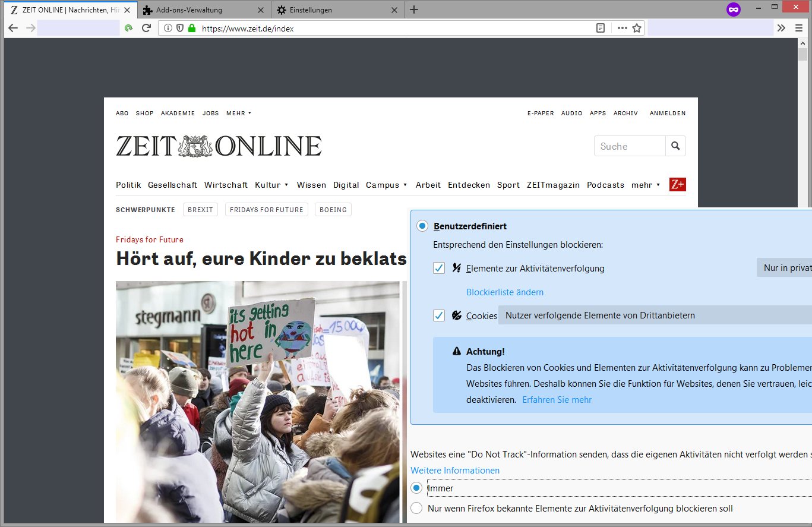Image resolution: width=812 pixels, height=527 pixels.
Task: Select 'Nur wenn Firefox bekannte Elemente' radio option
Action: 416,509
